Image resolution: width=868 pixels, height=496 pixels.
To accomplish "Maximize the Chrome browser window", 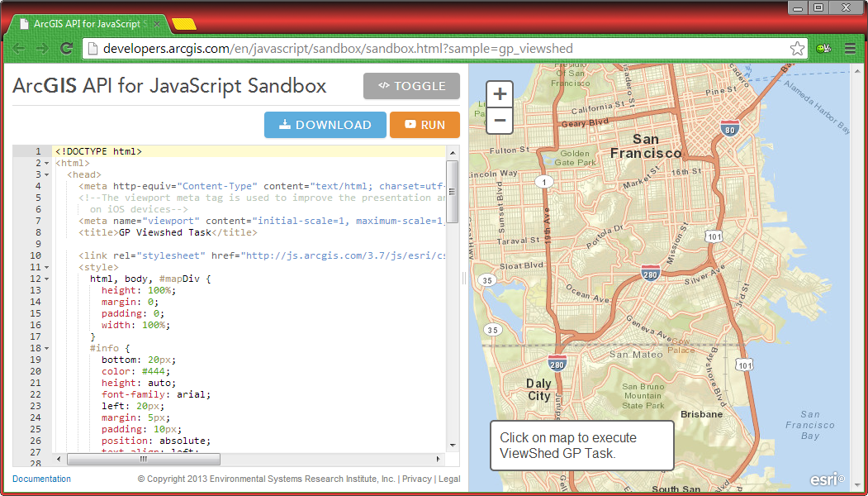I will 818,7.
